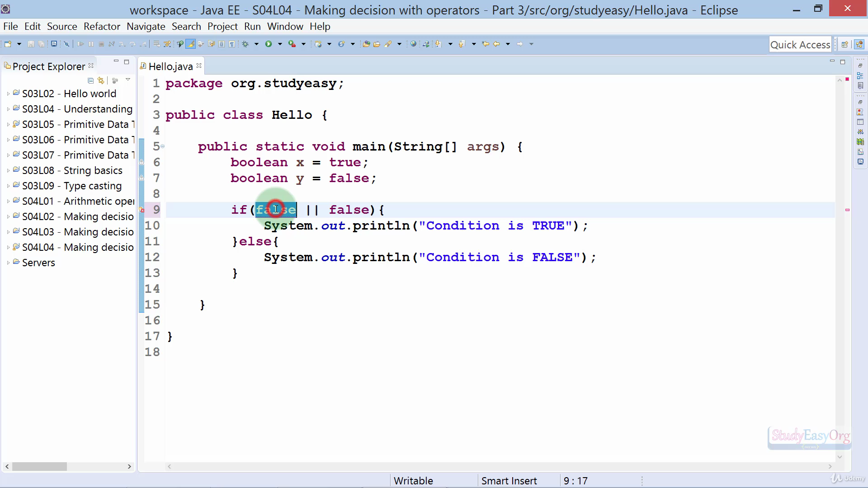Expand the Servers folder
Screen dimensions: 868x488
coord(8,263)
